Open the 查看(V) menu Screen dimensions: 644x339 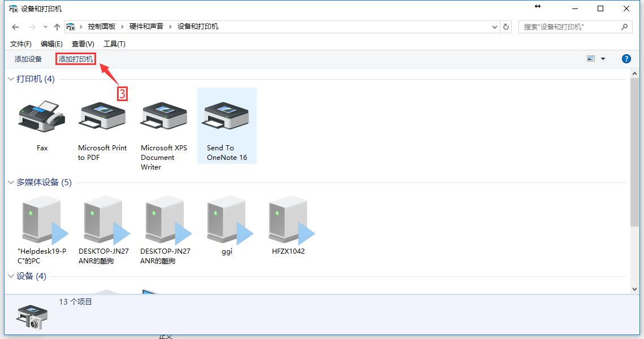pyautogui.click(x=81, y=44)
